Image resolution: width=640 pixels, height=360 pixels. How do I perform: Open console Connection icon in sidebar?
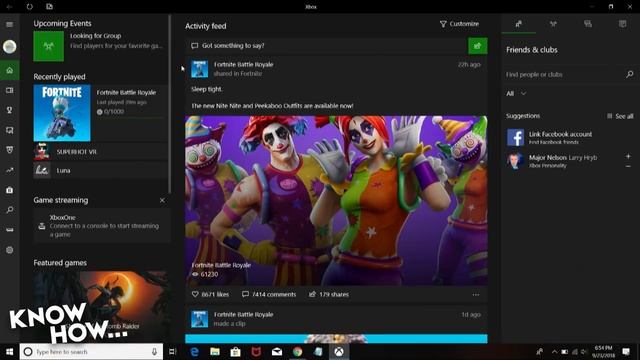click(x=9, y=230)
